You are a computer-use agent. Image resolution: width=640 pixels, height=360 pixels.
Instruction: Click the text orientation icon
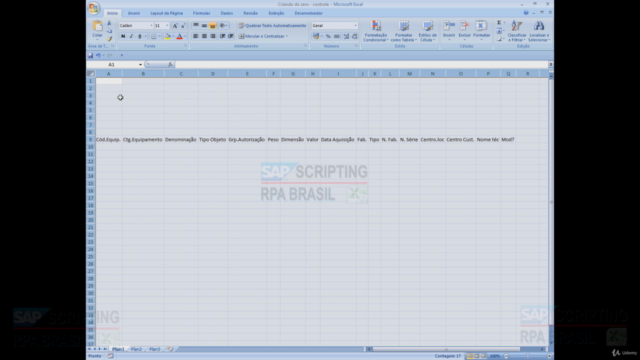point(223,26)
